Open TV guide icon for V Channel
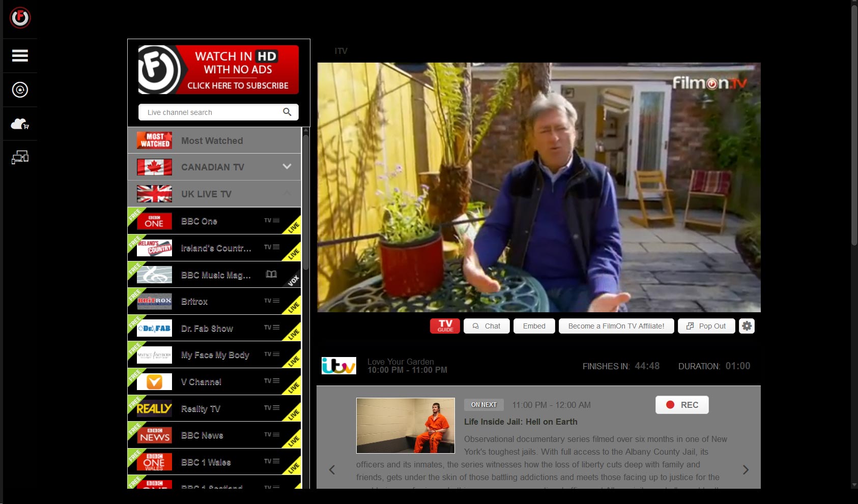The height and width of the screenshot is (504, 858). click(272, 381)
